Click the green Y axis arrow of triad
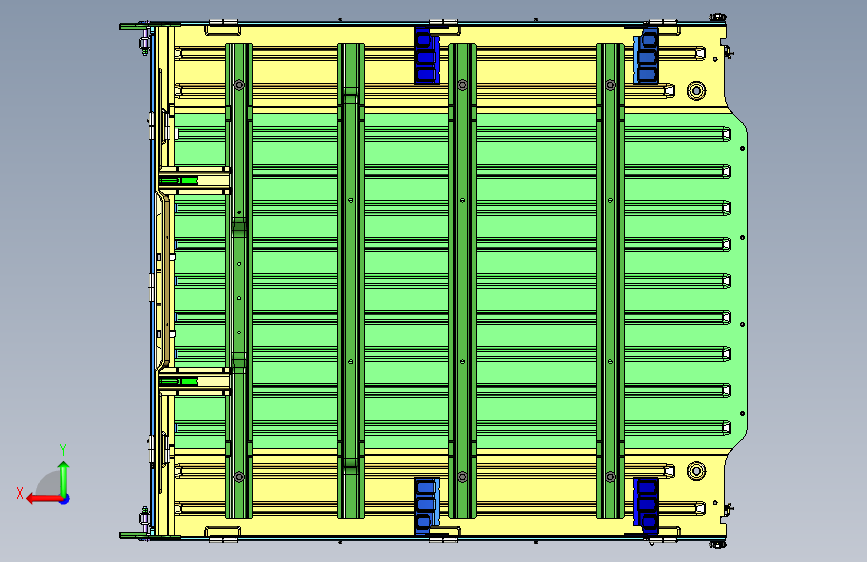 [64, 480]
